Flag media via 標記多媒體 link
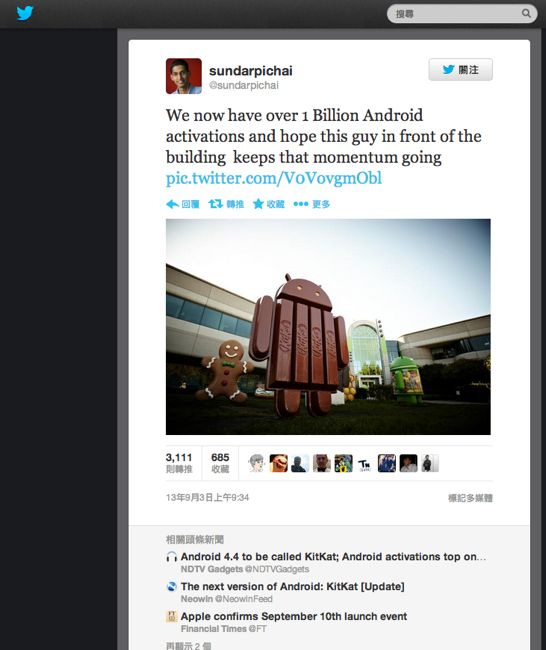546x650 pixels. [470, 498]
